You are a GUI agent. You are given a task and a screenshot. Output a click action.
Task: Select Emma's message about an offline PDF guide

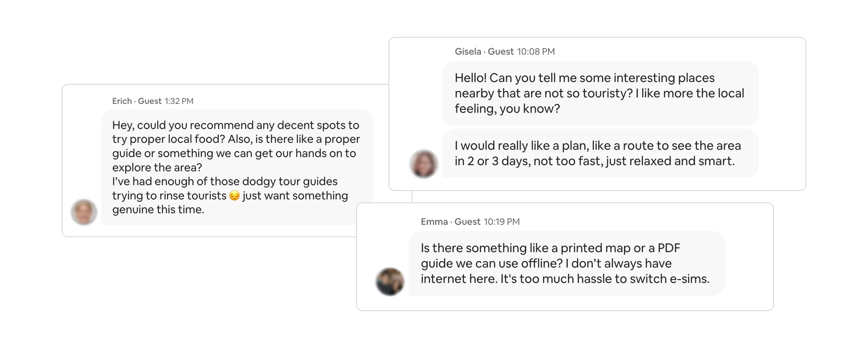[x=565, y=263]
